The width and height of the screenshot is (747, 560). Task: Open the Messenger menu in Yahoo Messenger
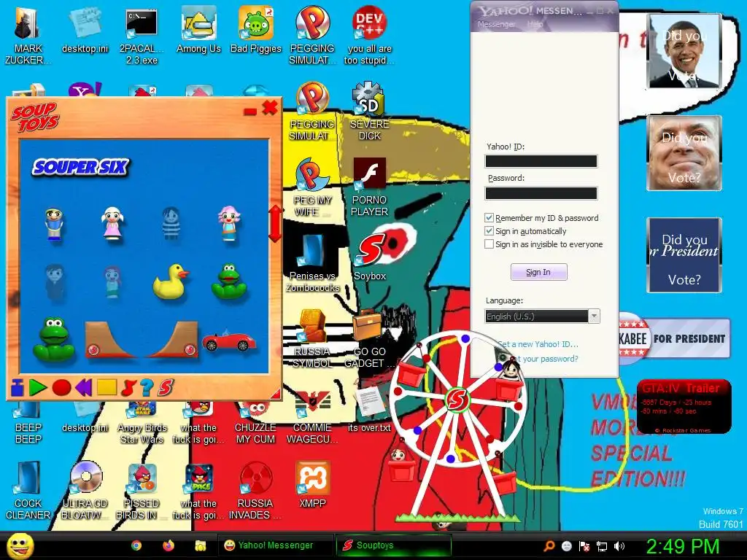pos(496,24)
